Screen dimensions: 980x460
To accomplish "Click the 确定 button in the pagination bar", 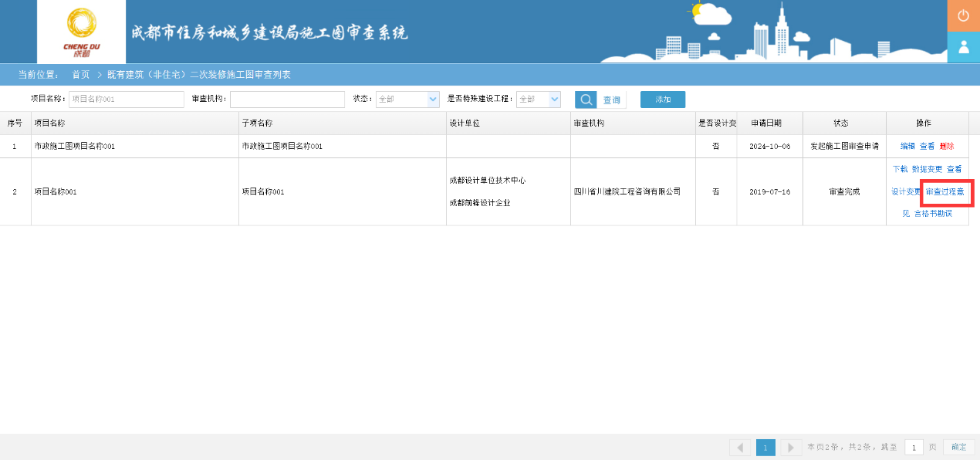I will (958, 447).
